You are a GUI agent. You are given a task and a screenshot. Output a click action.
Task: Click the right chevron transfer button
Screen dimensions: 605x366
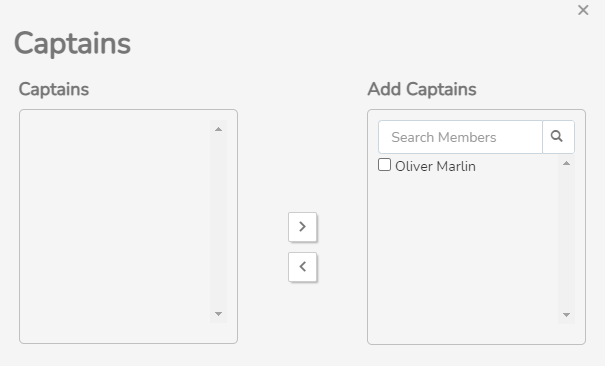tap(302, 227)
